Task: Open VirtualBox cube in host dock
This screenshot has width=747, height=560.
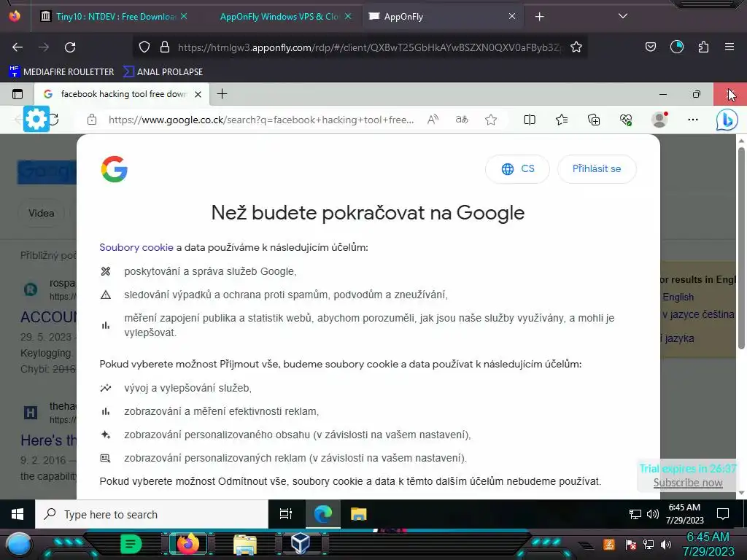Action: tap(301, 542)
